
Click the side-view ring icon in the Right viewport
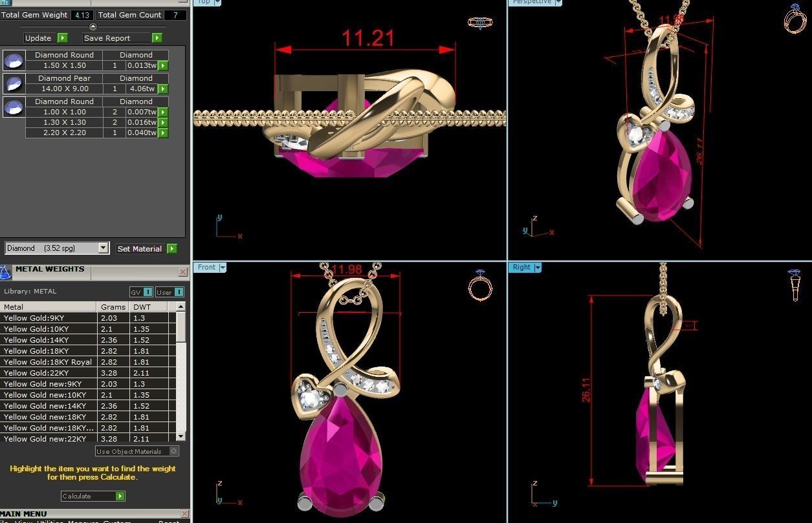795,286
